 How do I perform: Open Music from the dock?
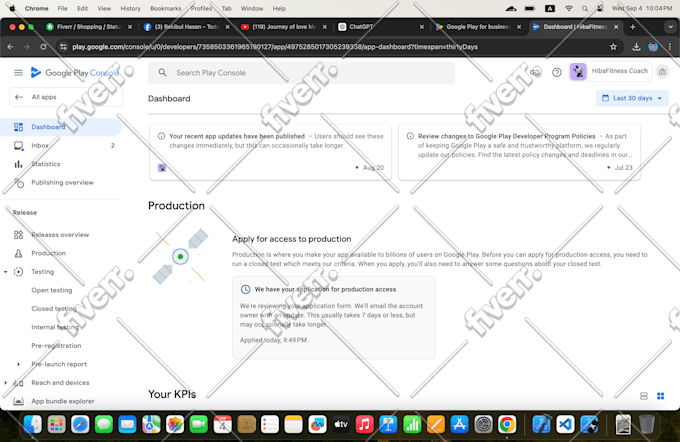click(365, 424)
